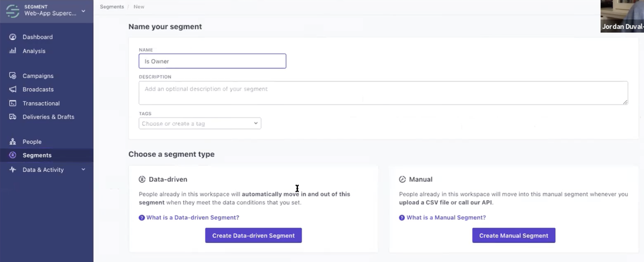Click the Campaigns icon in the sidebar
The image size is (644, 262).
click(x=13, y=76)
